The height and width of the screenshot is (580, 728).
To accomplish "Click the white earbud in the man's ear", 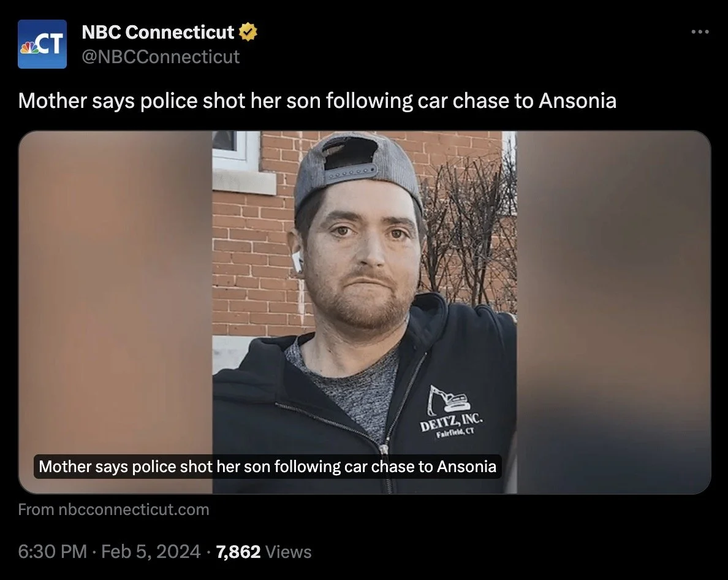I will click(x=297, y=261).
